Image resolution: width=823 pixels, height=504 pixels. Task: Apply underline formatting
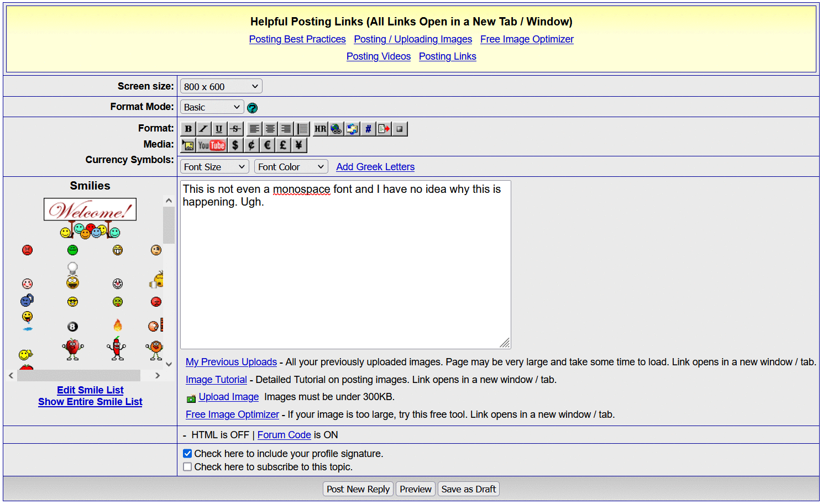pos(219,129)
